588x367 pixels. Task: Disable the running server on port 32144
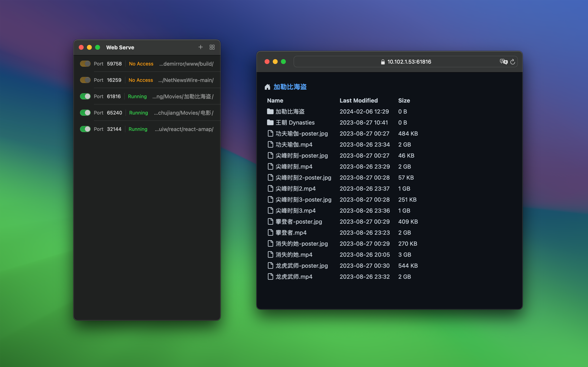point(85,129)
